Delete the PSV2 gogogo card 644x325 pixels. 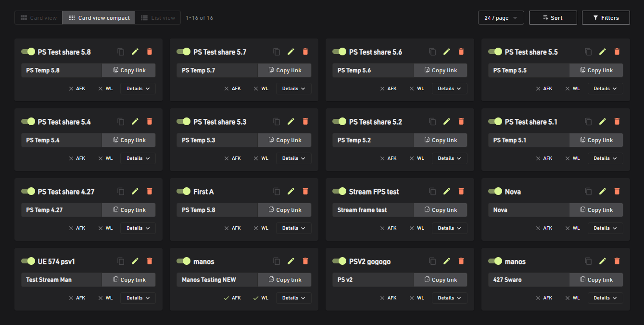coord(461,261)
